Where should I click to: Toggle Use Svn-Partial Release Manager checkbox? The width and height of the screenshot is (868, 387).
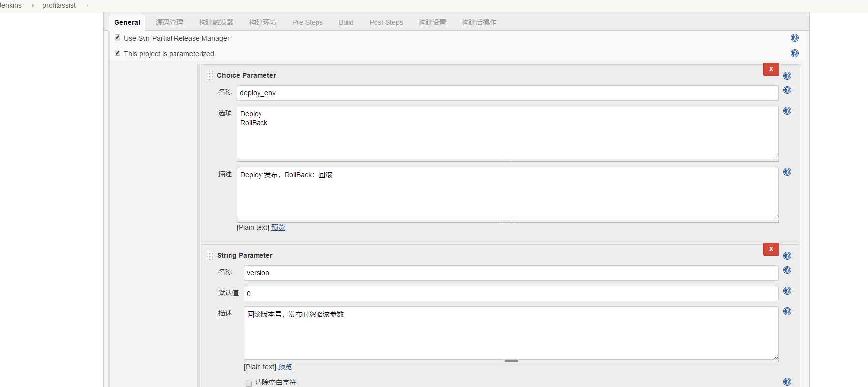click(x=117, y=37)
